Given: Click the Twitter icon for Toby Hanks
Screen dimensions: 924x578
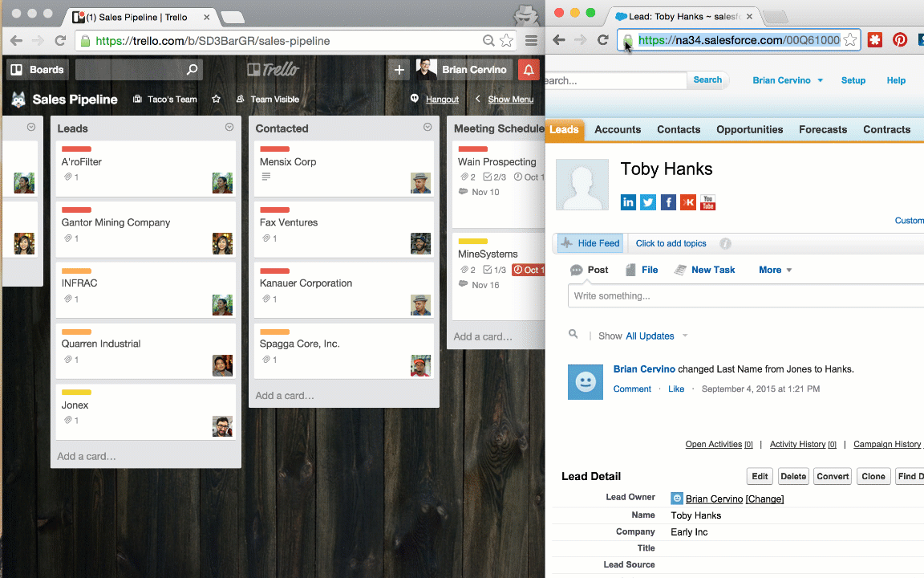Looking at the screenshot, I should (x=648, y=202).
